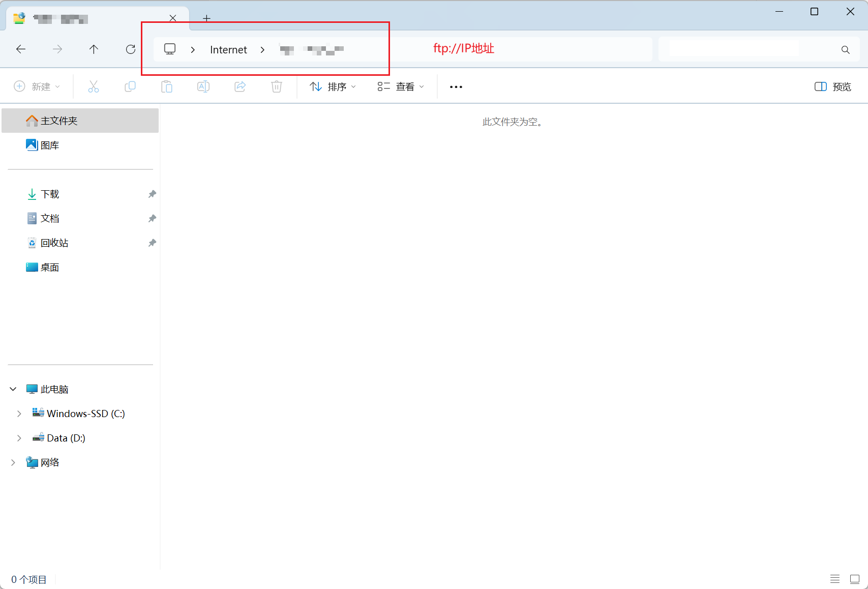The width and height of the screenshot is (868, 589).
Task: Add a new tab with plus button
Action: click(206, 18)
